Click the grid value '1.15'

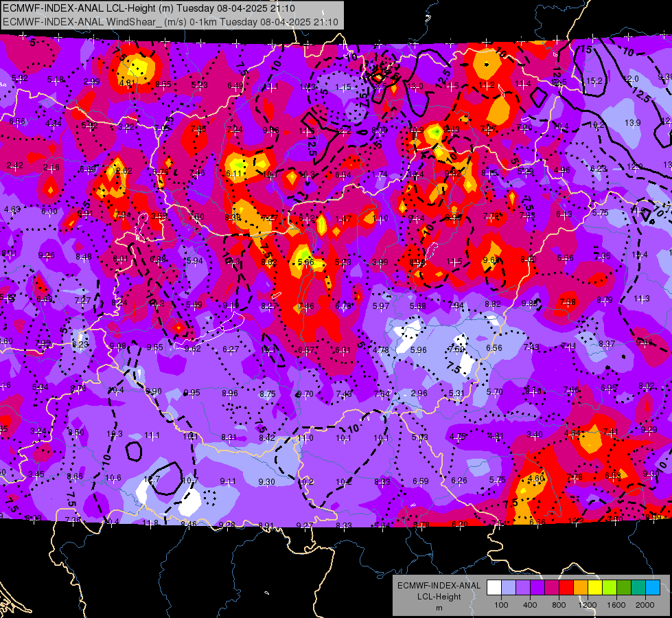pos(343,87)
